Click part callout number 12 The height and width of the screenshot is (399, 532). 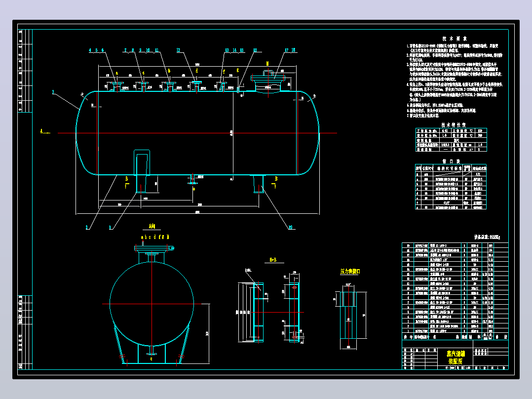pyautogui.click(x=179, y=50)
